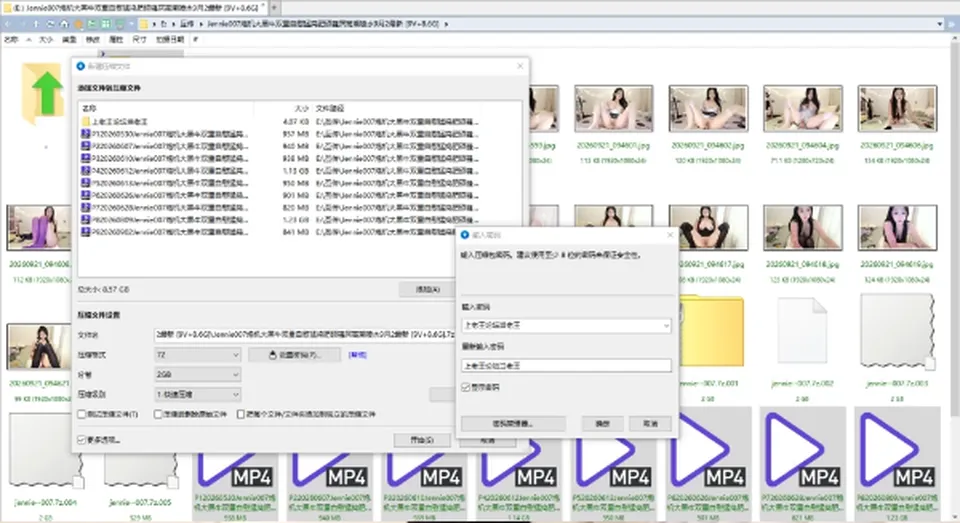This screenshot has height=523, width=960.
Task: Toggle the show password checkbox
Action: click(x=466, y=388)
